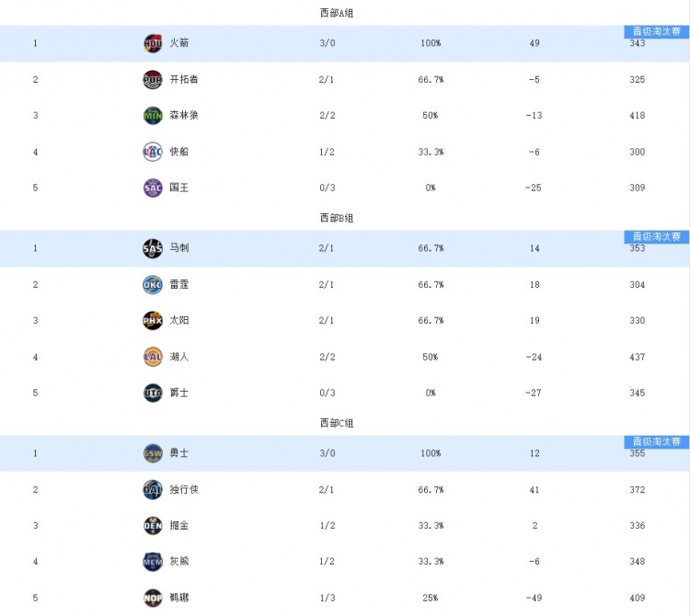Click the 晋级淘汰赛 badge in 西部C组
The image size is (690, 616).
tap(656, 442)
